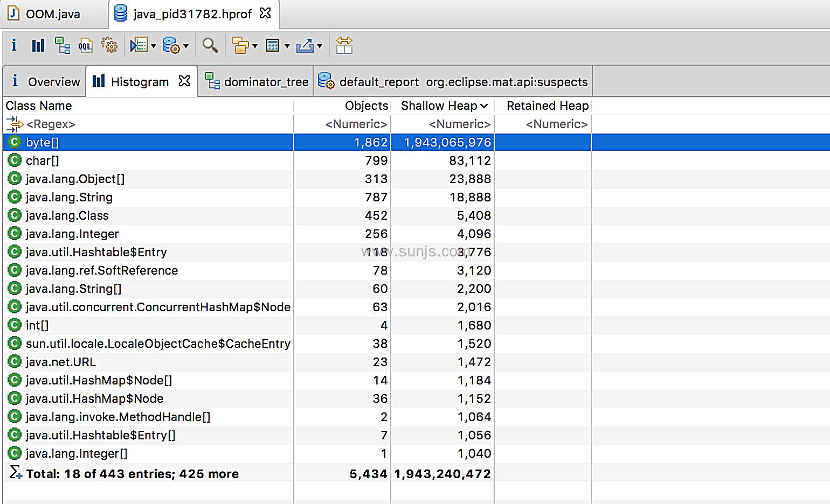This screenshot has height=504, width=830.
Task: Sort by the Class Name column header
Action: [x=148, y=106]
